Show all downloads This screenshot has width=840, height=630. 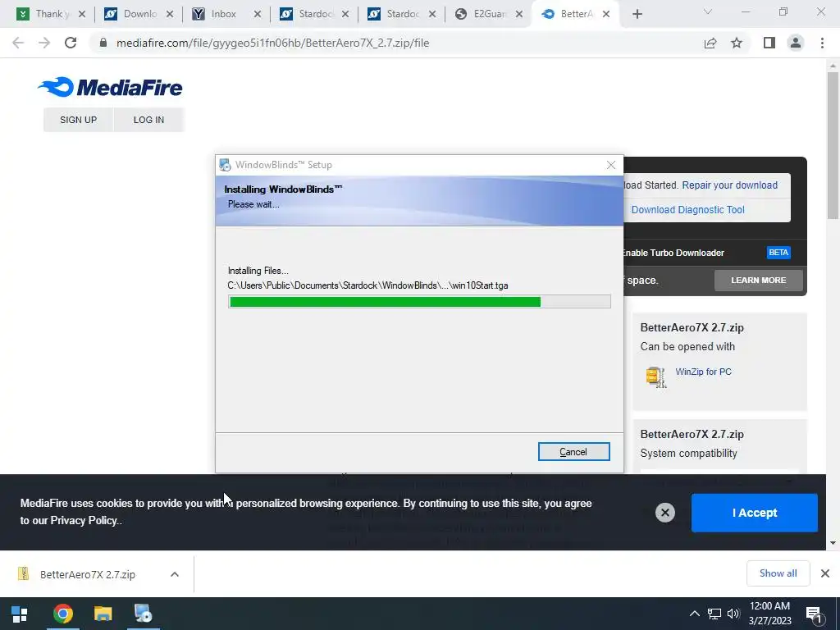tap(778, 573)
